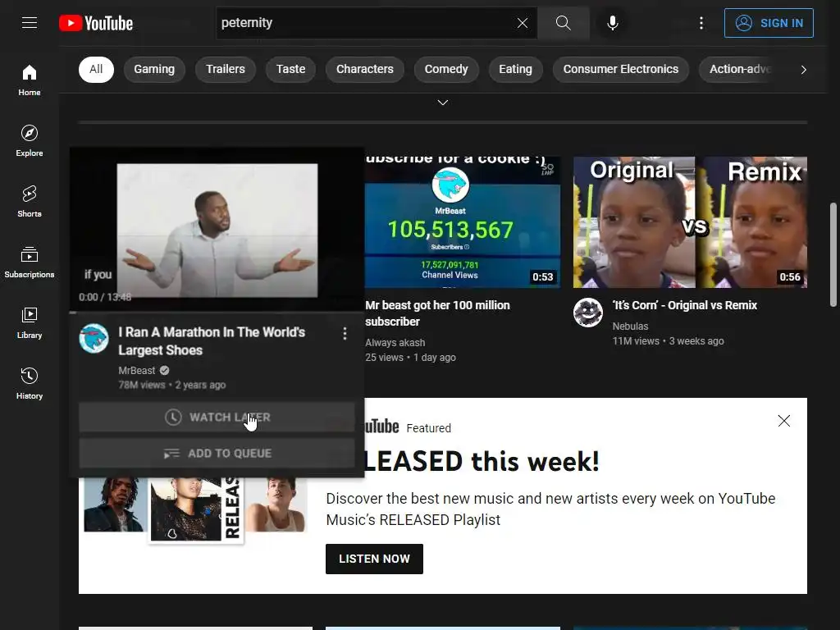This screenshot has width=840, height=630.
Task: Select the Characters filter chip
Action: click(x=365, y=69)
